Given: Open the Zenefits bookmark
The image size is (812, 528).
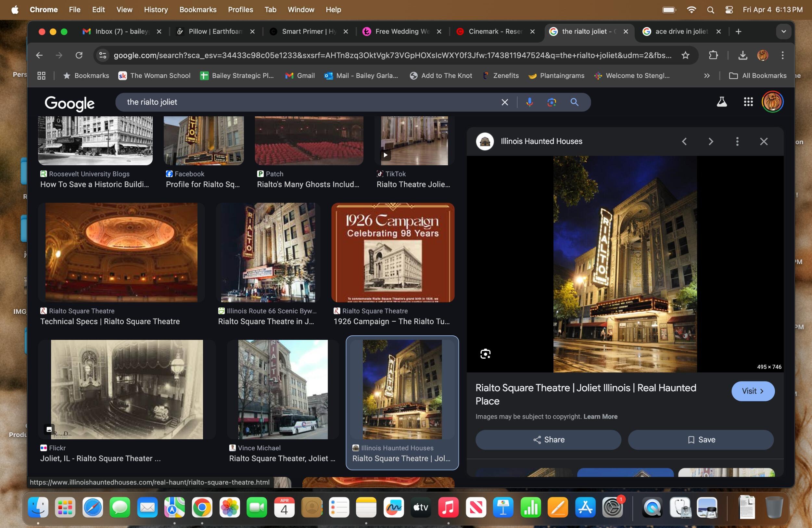Looking at the screenshot, I should [x=501, y=76].
